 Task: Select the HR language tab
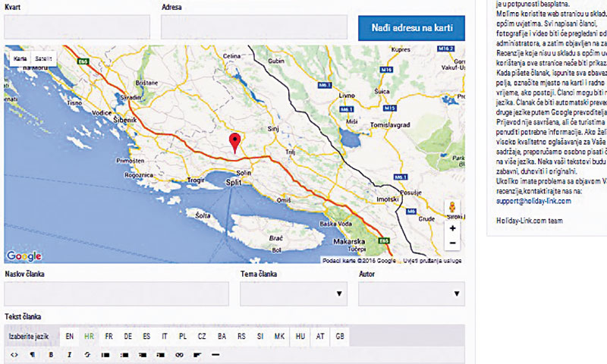coord(90,335)
